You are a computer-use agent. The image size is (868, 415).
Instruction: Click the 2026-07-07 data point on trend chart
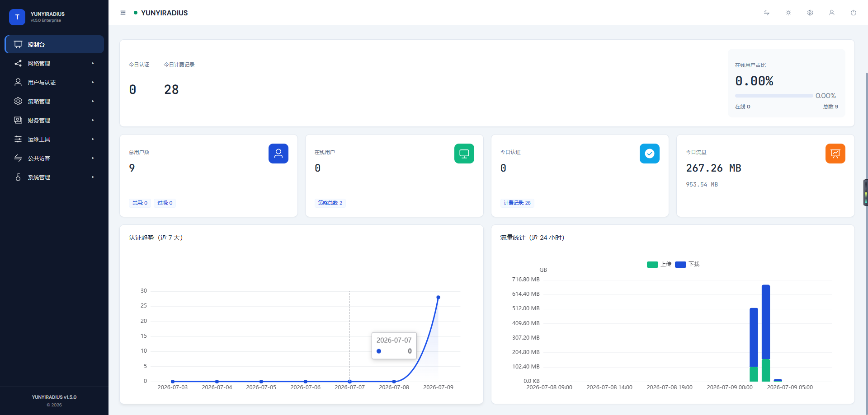[x=349, y=382]
